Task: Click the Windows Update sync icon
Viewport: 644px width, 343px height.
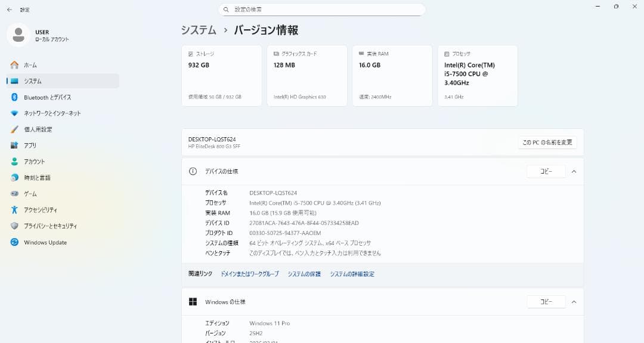Action: [x=14, y=242]
